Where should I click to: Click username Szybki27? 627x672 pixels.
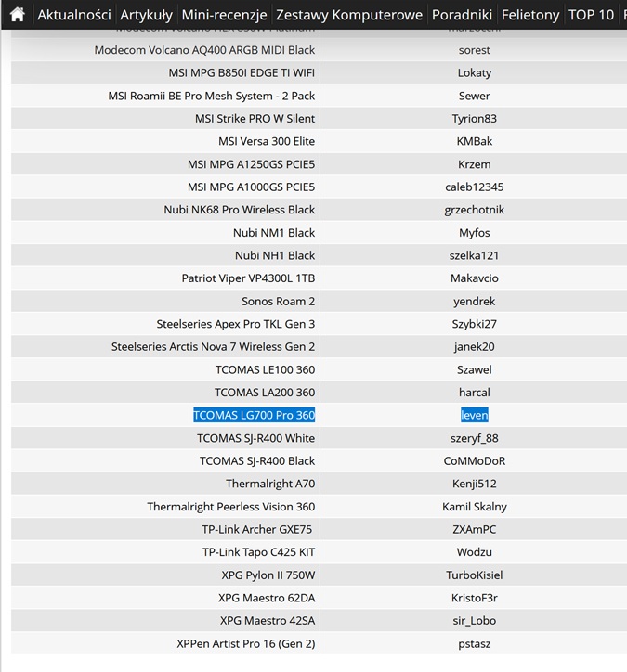coord(475,324)
